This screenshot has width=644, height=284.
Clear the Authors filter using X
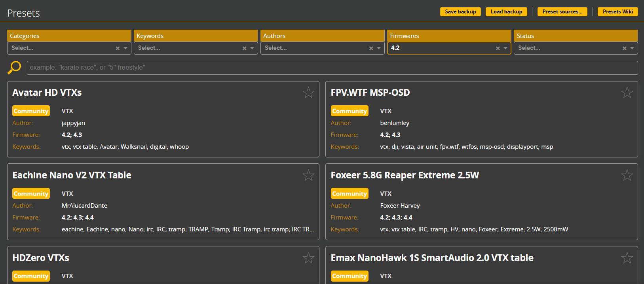[371, 48]
